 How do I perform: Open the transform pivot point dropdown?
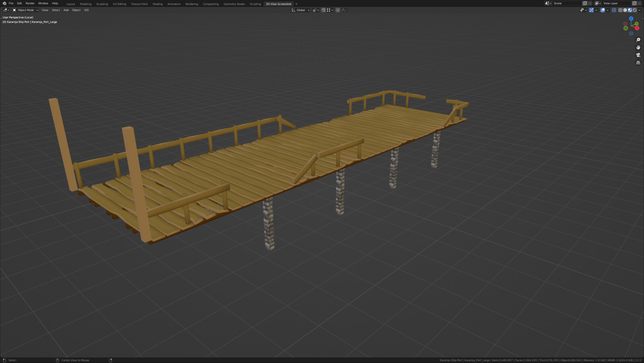[x=316, y=10]
